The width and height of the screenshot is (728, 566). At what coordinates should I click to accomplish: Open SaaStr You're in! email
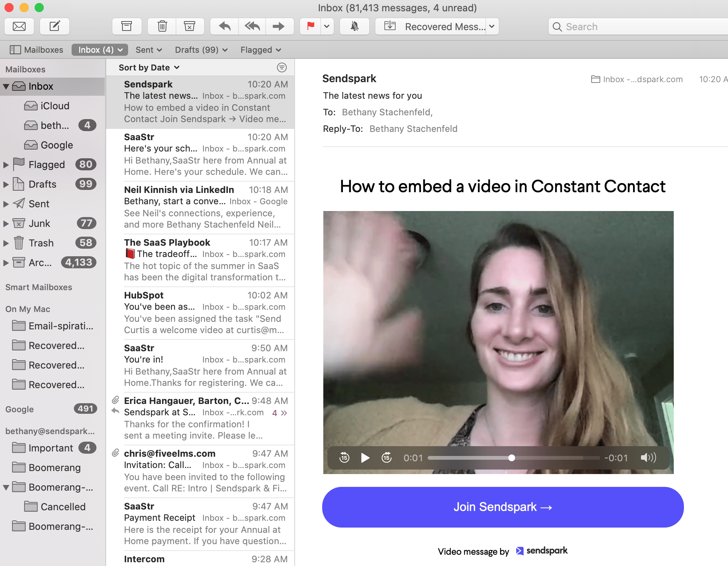point(200,366)
